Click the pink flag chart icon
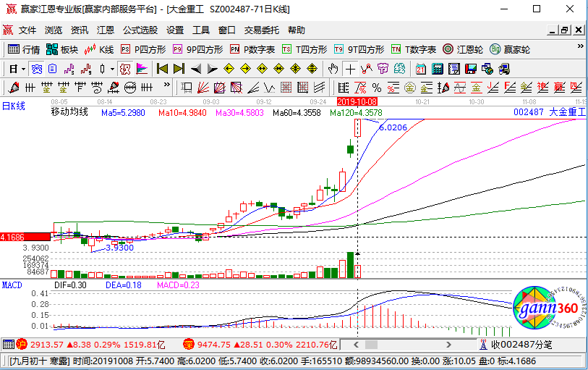This screenshot has width=588, height=370. [142, 69]
